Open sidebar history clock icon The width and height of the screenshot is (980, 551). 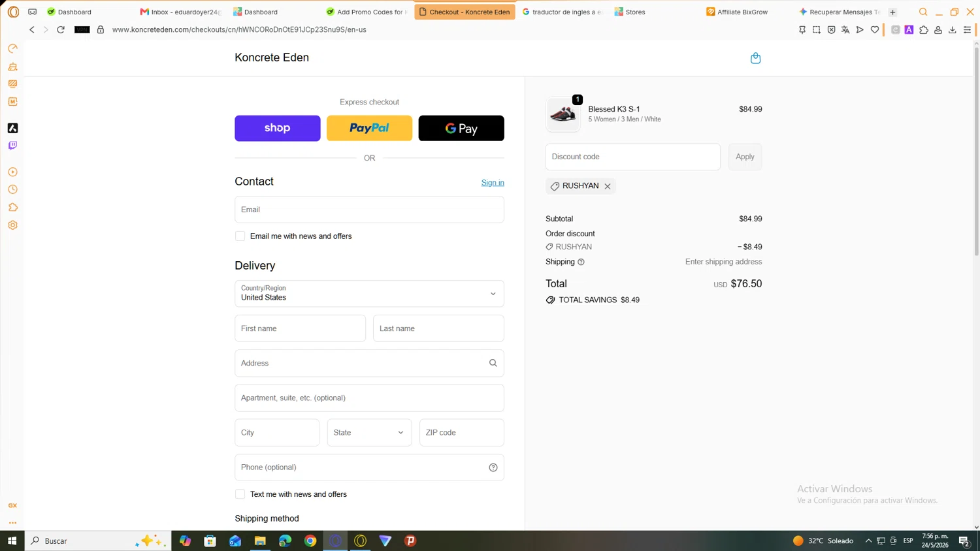pos(12,189)
